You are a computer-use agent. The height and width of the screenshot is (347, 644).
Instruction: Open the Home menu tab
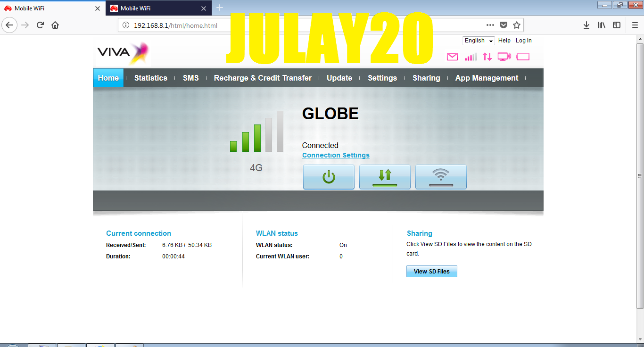pos(108,78)
